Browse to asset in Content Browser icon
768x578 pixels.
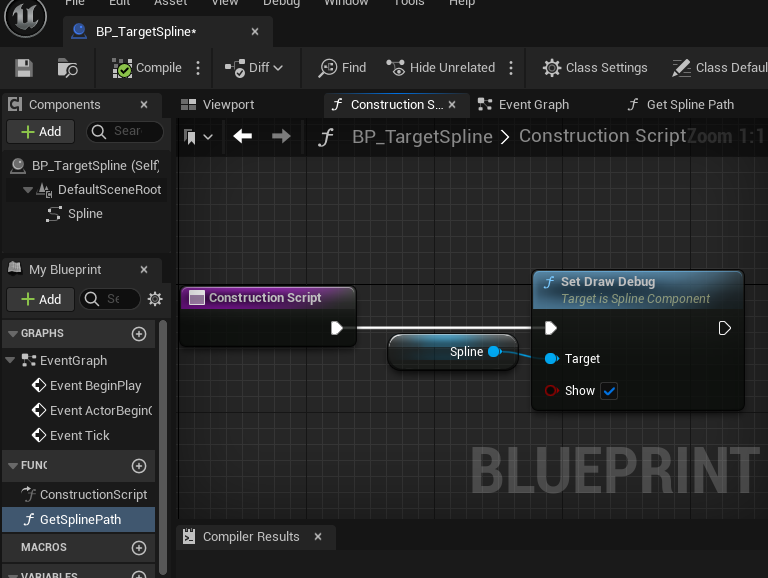pos(67,68)
